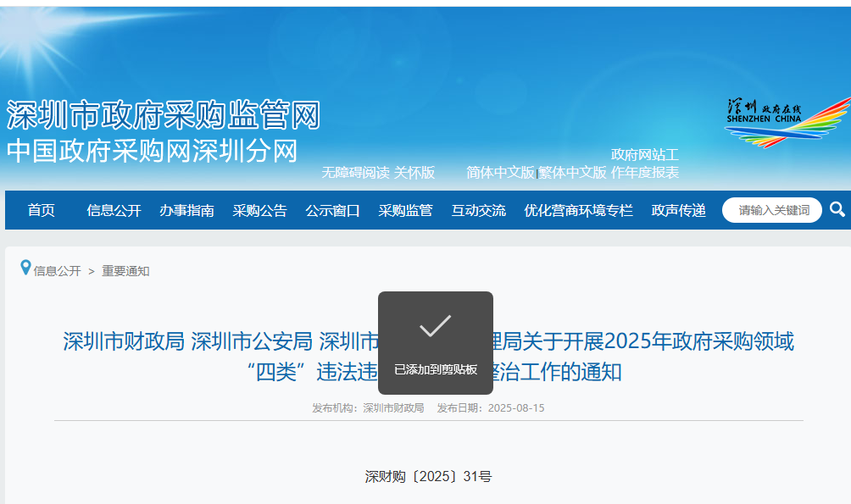Select 政声传递 in the navigation bar
This screenshot has height=504, width=851.
click(x=678, y=209)
